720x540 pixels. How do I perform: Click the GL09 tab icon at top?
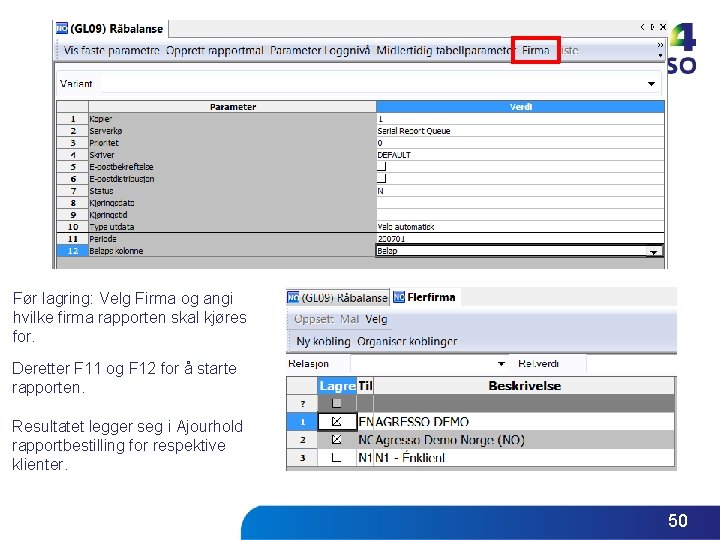coord(62,28)
